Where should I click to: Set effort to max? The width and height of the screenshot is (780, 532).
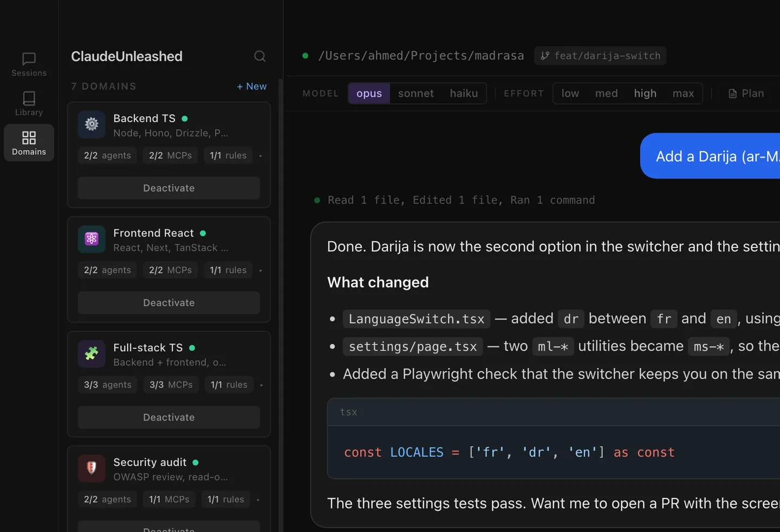pyautogui.click(x=683, y=93)
